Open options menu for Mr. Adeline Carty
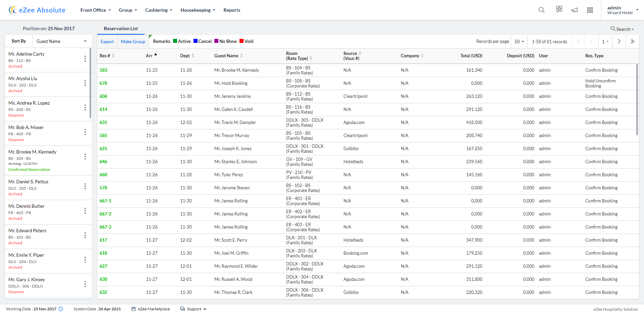 pyautogui.click(x=85, y=59)
